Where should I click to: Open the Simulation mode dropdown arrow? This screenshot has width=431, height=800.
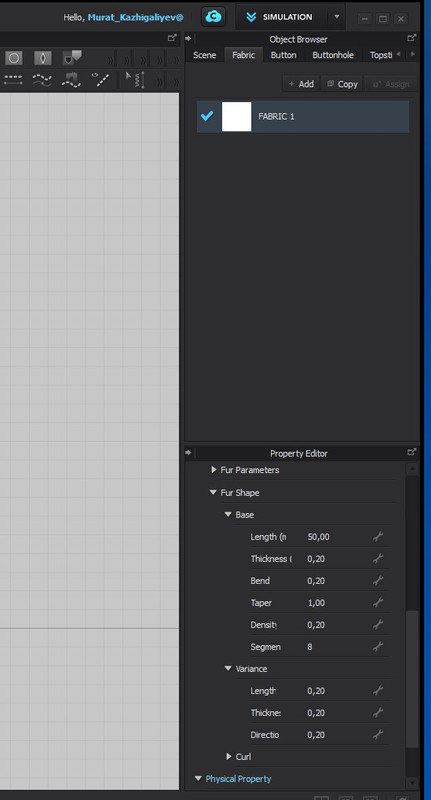coord(337,17)
